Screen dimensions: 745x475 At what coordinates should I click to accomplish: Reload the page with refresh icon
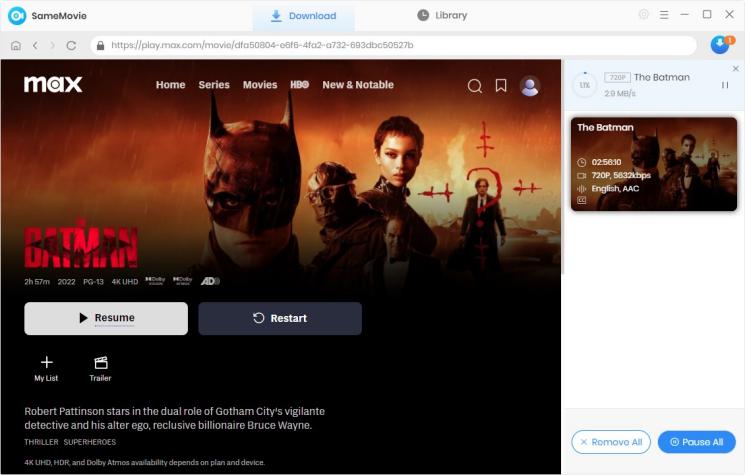click(x=71, y=46)
